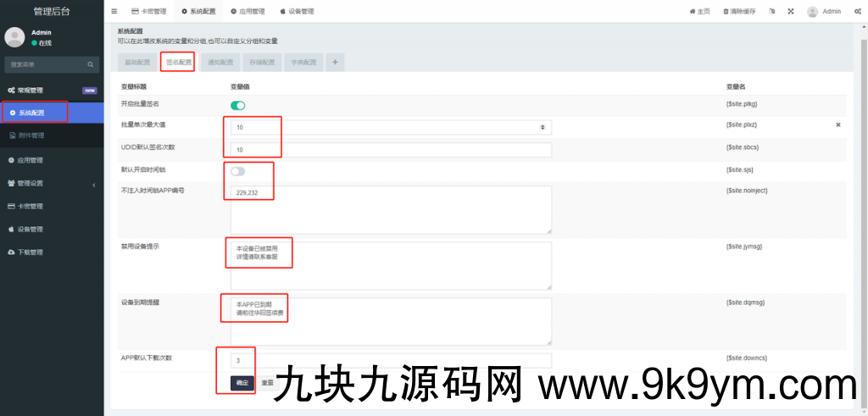868x416 pixels.
Task: Click the variable name {$site.plkg}
Action: click(x=741, y=103)
